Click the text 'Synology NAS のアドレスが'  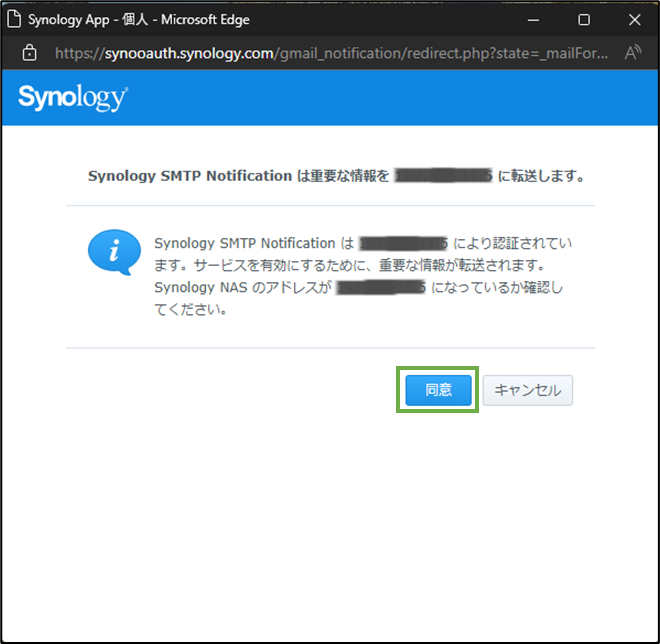tap(243, 287)
